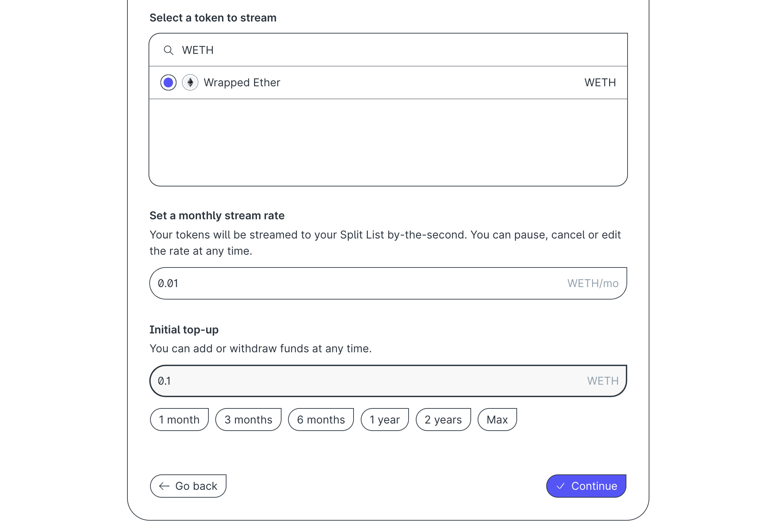The image size is (784, 532).
Task: Select the Wrapped Ether radio button
Action: pyautogui.click(x=168, y=83)
